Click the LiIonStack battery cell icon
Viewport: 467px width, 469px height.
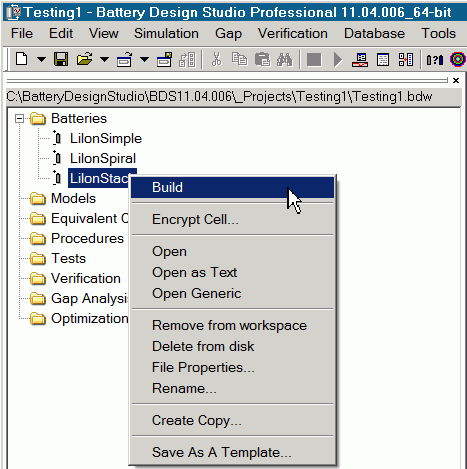pos(57,178)
